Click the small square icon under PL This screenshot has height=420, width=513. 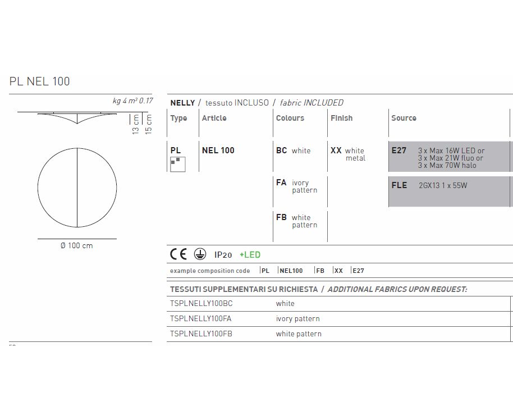177,163
